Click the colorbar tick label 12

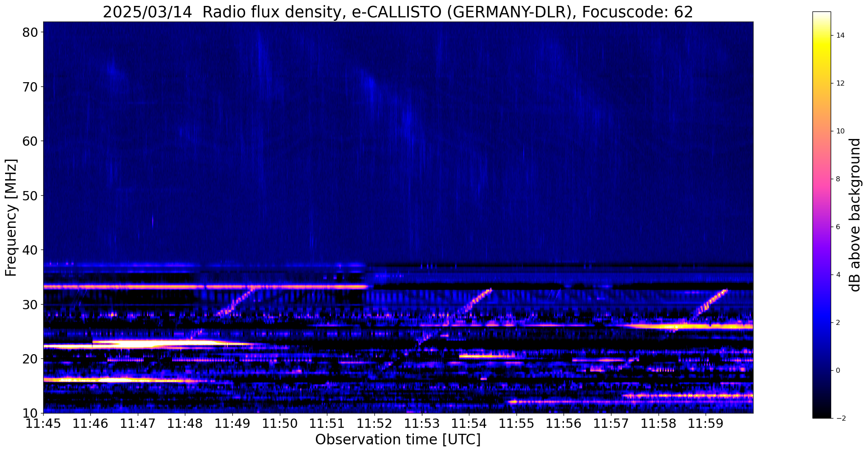click(840, 83)
